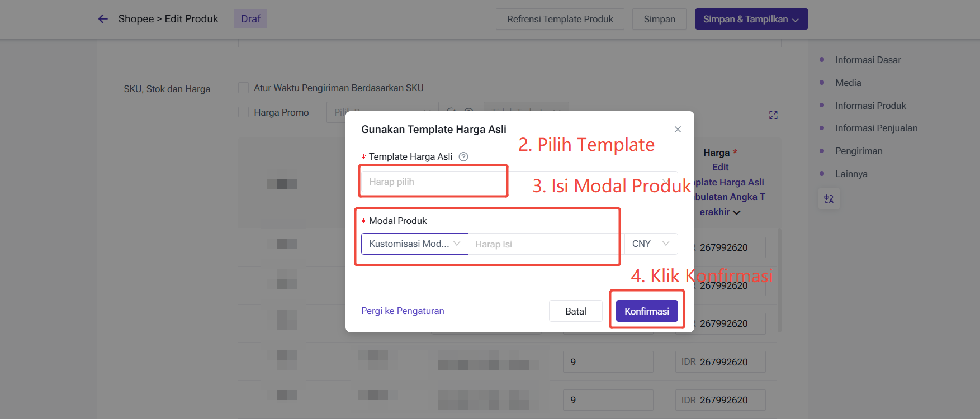This screenshot has height=419, width=980.
Task: Close the Gunakan Template Harga Asli dialog
Action: pos(678,130)
